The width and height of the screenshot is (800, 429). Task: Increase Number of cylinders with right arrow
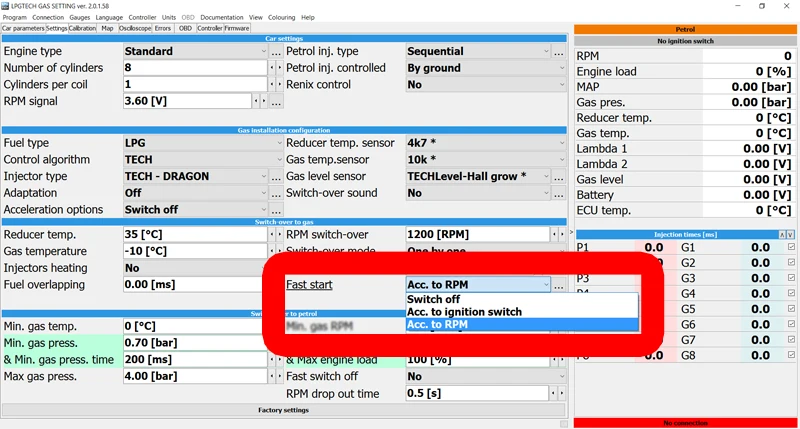coord(279,68)
